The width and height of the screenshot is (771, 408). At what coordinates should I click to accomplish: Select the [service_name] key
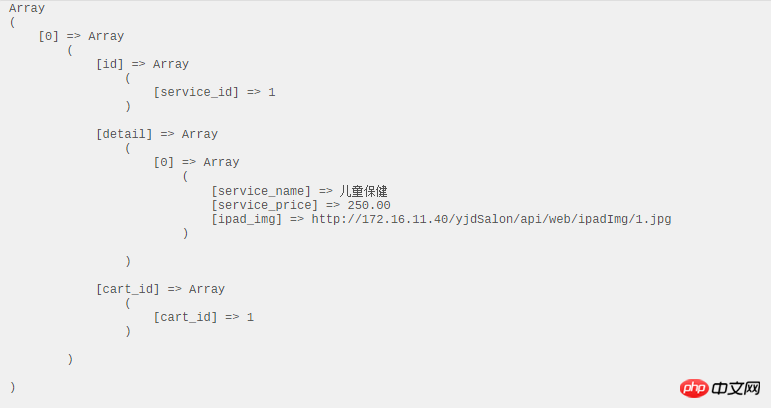[261, 191]
